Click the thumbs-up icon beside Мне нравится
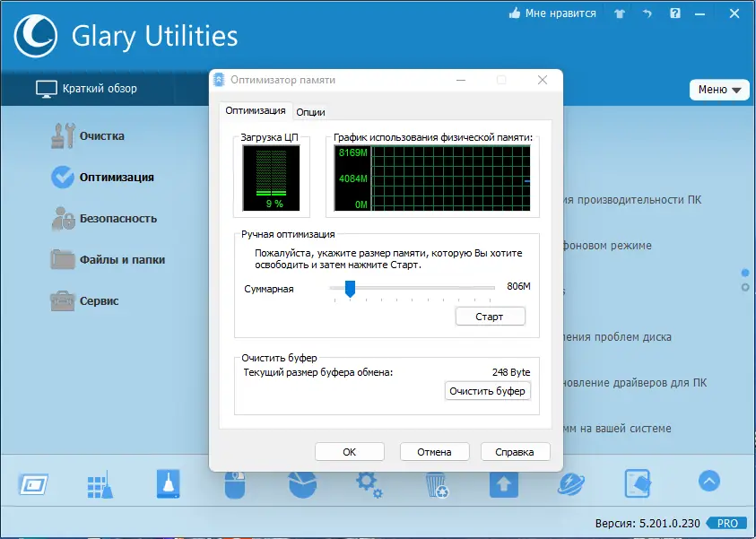756x539 pixels. (515, 13)
